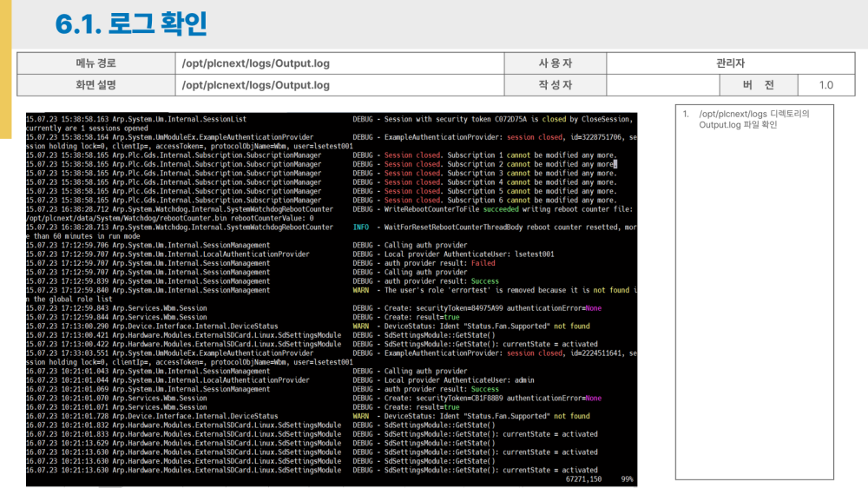Click the terminal cursor block after 'any more'
The image size is (868, 488).
click(614, 164)
